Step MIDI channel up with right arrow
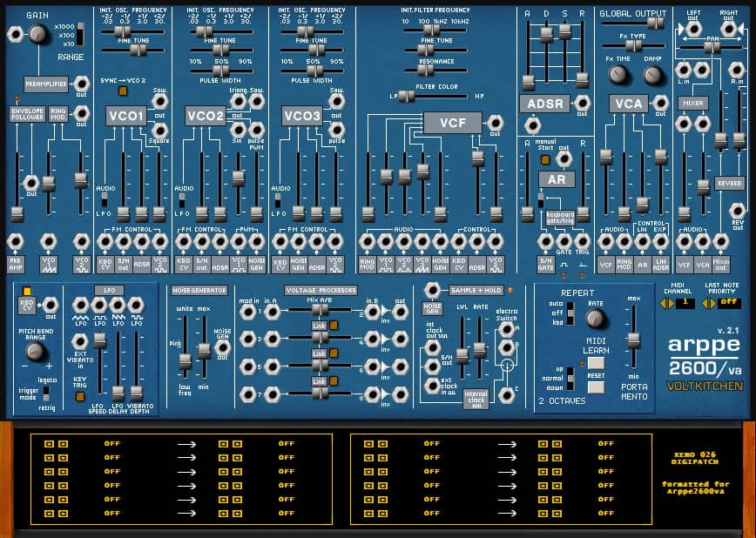 670,303
